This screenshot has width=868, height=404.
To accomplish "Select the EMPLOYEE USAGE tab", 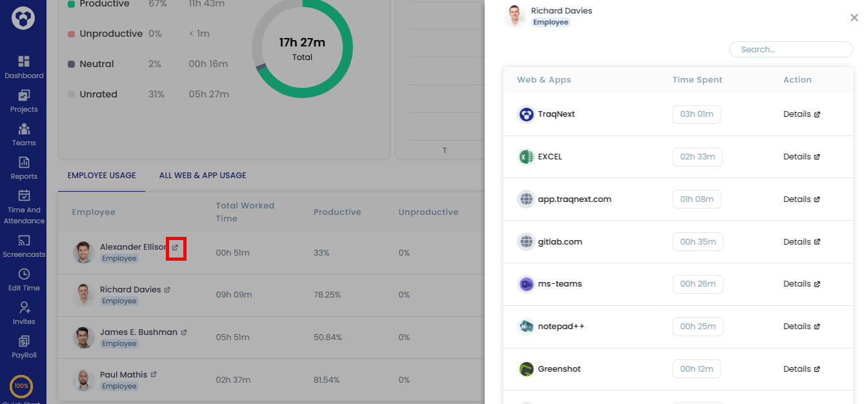I will click(x=101, y=175).
